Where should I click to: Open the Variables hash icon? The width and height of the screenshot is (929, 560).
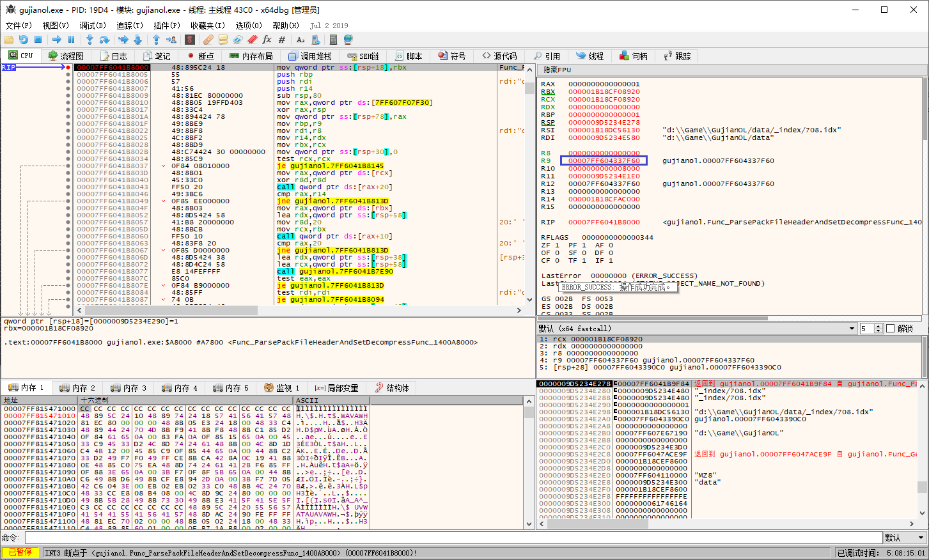281,40
